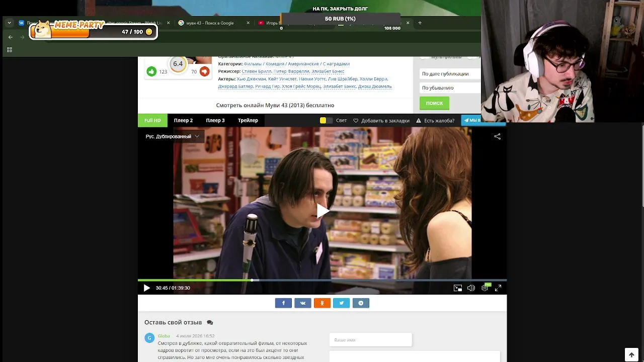Click the share icon on the video player

pos(497,136)
